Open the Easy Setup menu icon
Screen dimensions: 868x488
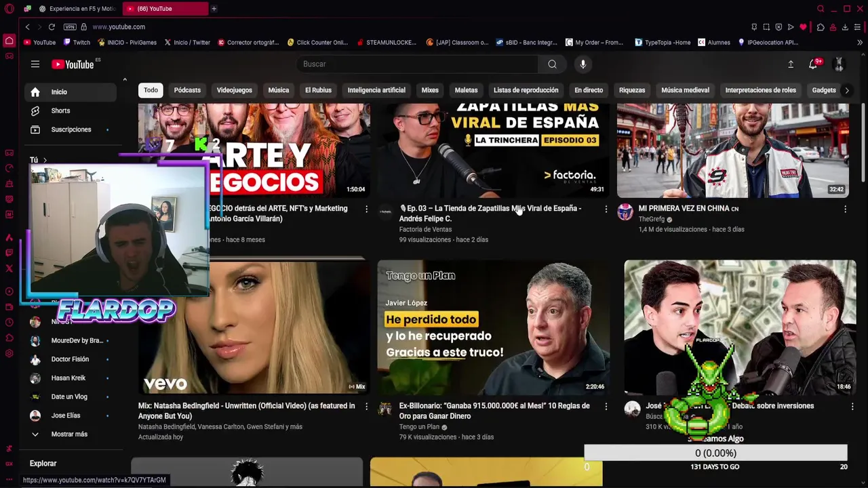[858, 27]
